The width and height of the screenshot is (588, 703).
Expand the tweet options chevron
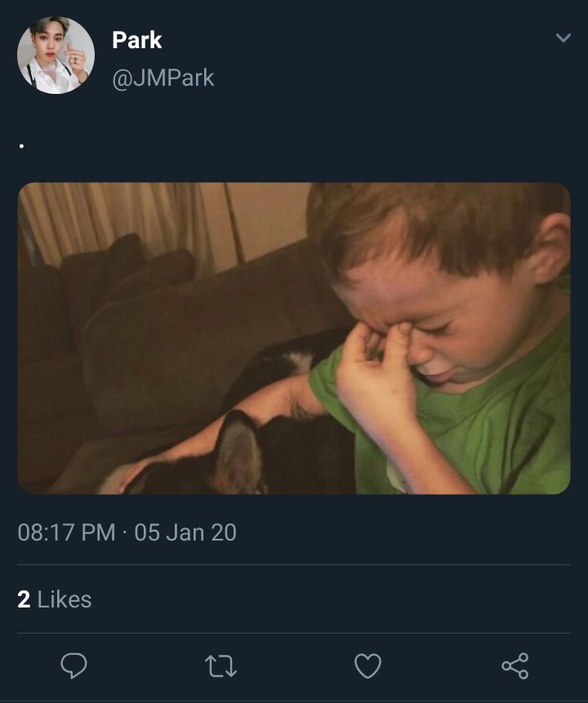[563, 38]
